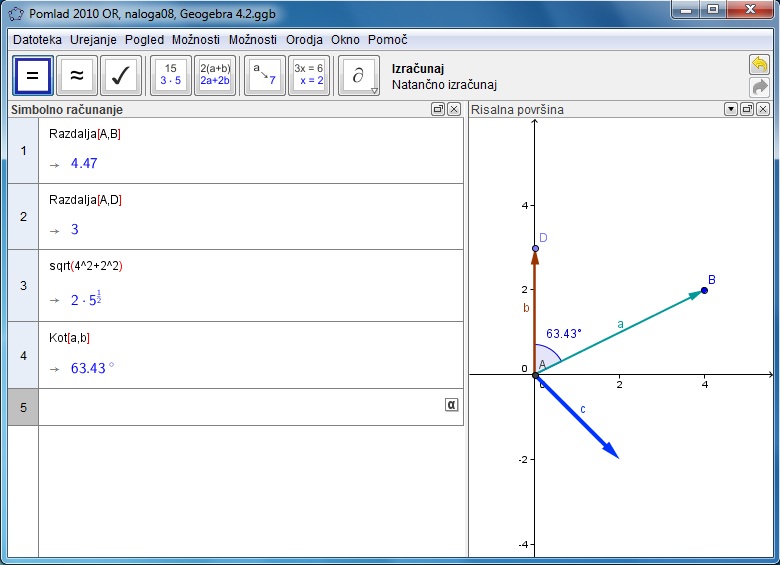Click the Redo arrow icon

[759, 87]
